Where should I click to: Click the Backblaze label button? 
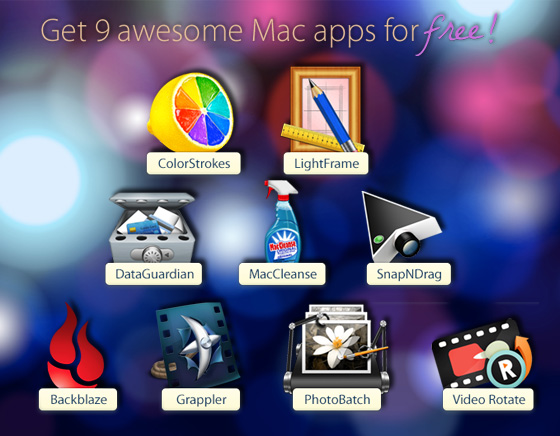point(78,399)
